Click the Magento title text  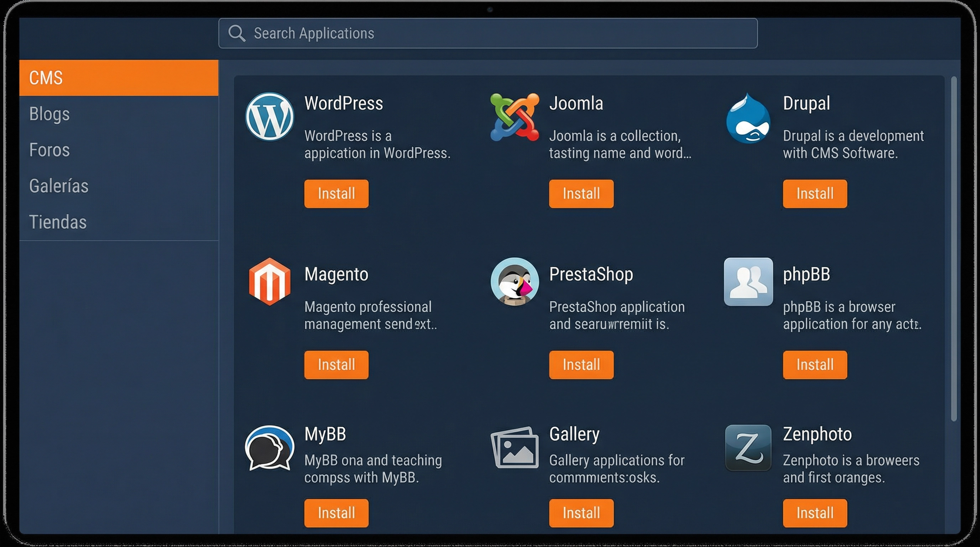[336, 275]
